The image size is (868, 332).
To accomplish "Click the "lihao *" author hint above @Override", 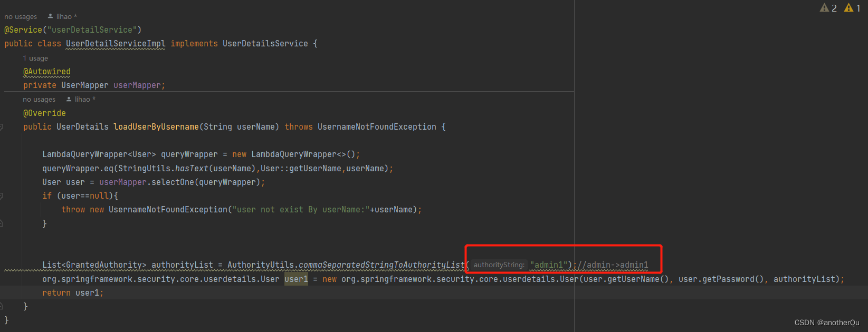I will point(85,99).
